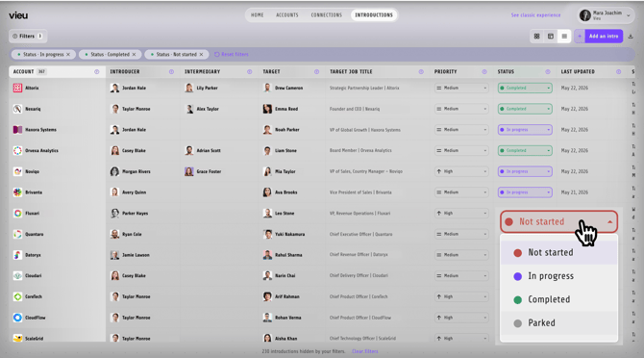
Task: Open priority dropdown for Altoria row
Action: [461, 88]
